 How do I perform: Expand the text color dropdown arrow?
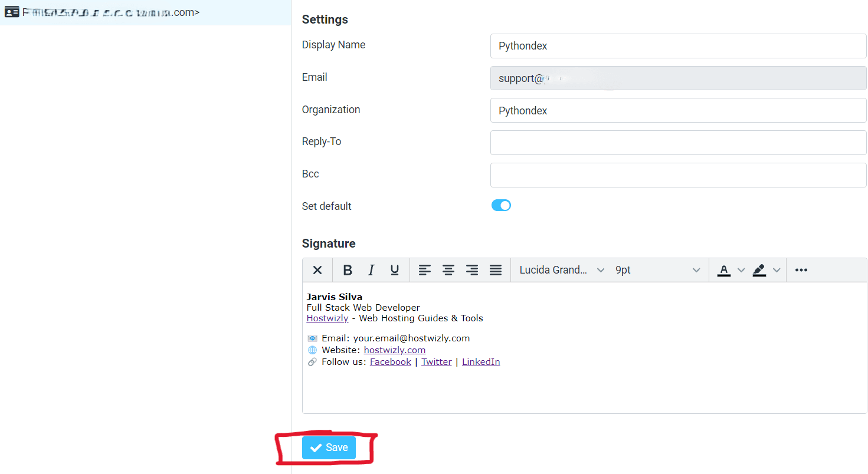click(741, 269)
